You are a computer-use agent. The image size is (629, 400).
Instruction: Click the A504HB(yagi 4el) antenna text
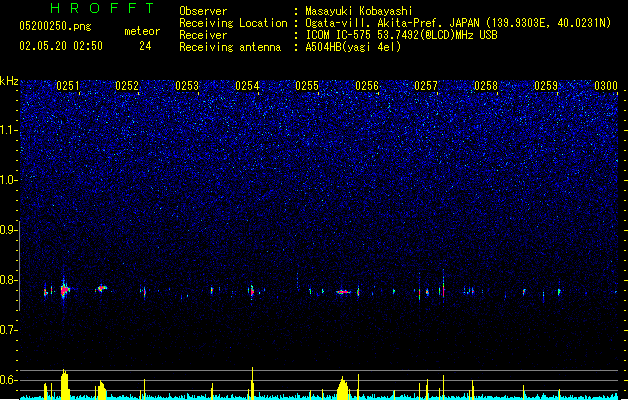pyautogui.click(x=353, y=47)
